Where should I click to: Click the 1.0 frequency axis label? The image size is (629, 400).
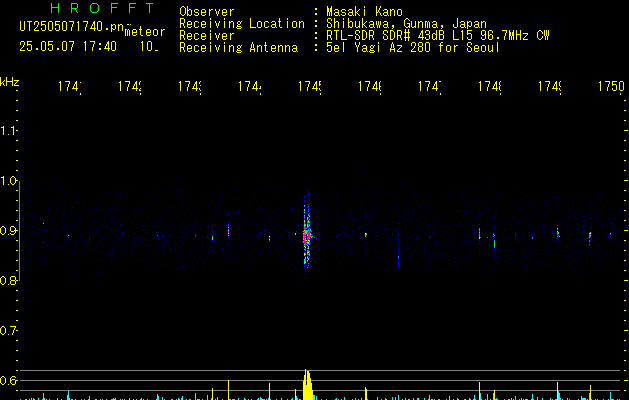click(x=8, y=181)
